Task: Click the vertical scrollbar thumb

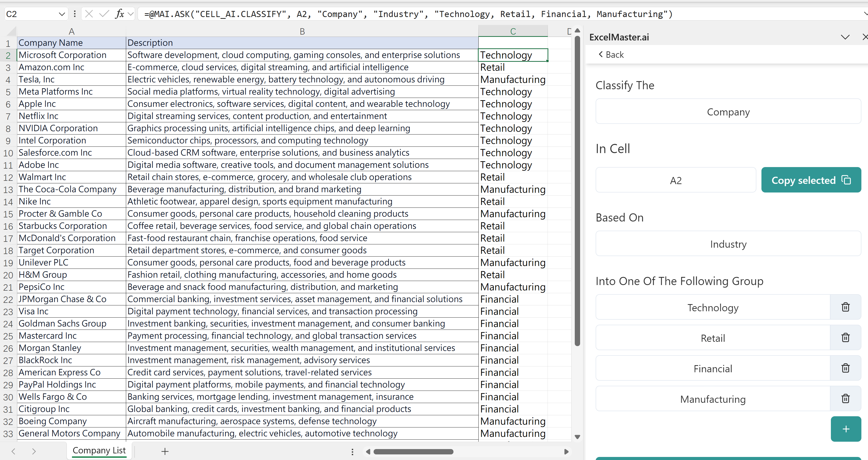Action: (x=577, y=191)
